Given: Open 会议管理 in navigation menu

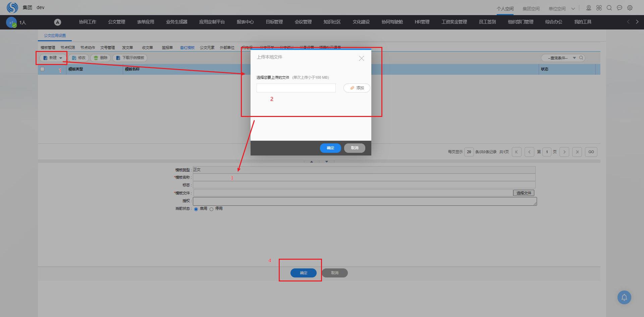Looking at the screenshot, I should (x=303, y=22).
